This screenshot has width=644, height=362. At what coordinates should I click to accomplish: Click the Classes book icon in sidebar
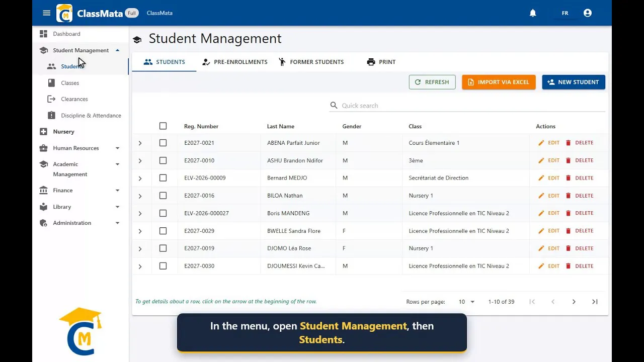coord(51,83)
